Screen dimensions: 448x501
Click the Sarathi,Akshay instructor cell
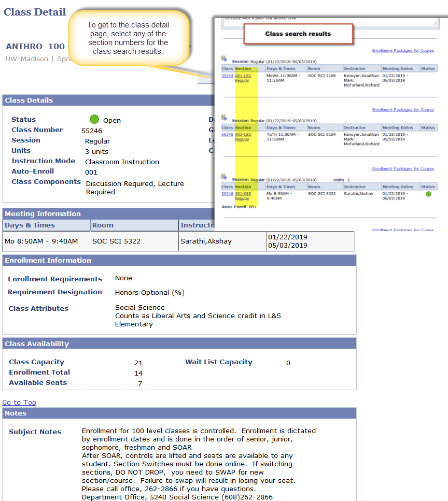(222, 241)
